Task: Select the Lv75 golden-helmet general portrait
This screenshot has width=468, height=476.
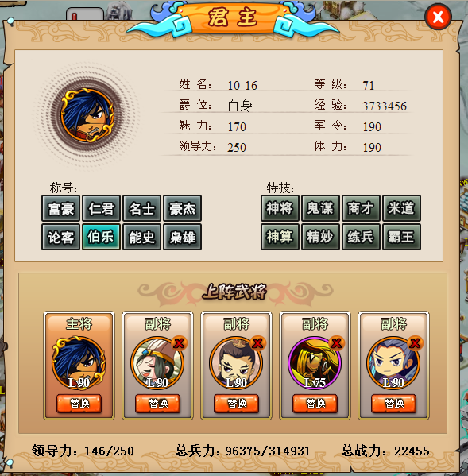Action: tap(315, 363)
